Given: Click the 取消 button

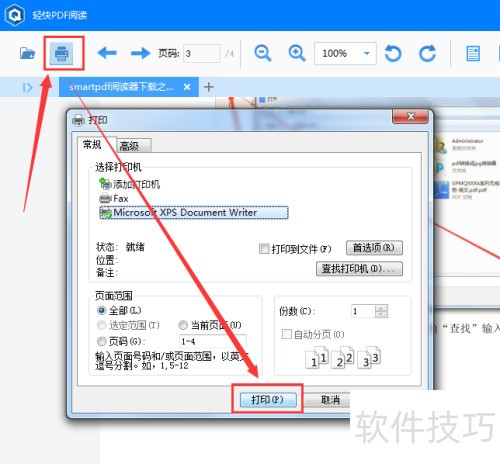Looking at the screenshot, I should 328,399.
